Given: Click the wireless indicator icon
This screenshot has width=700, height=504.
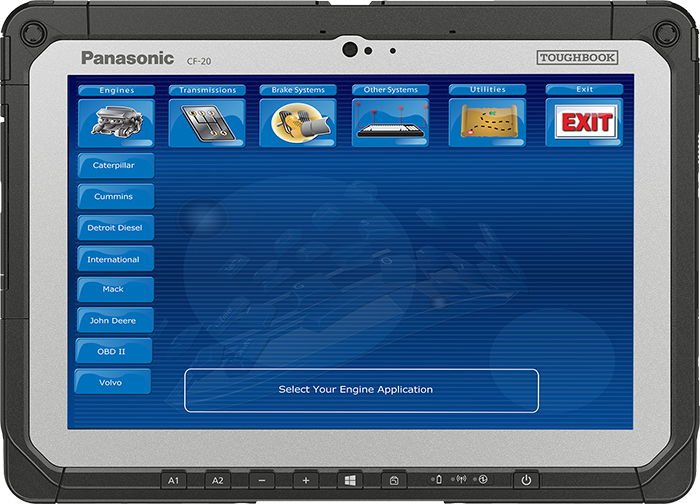Looking at the screenshot, I should coord(461,479).
